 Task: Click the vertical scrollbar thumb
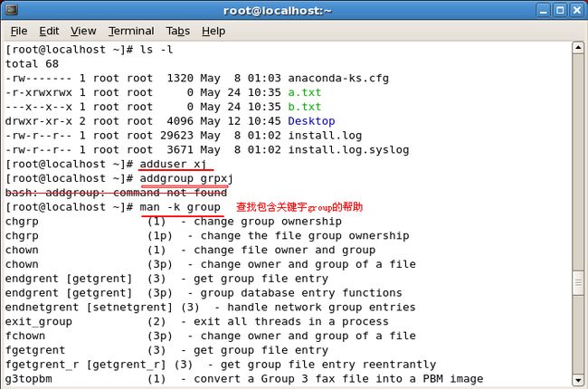(x=578, y=282)
